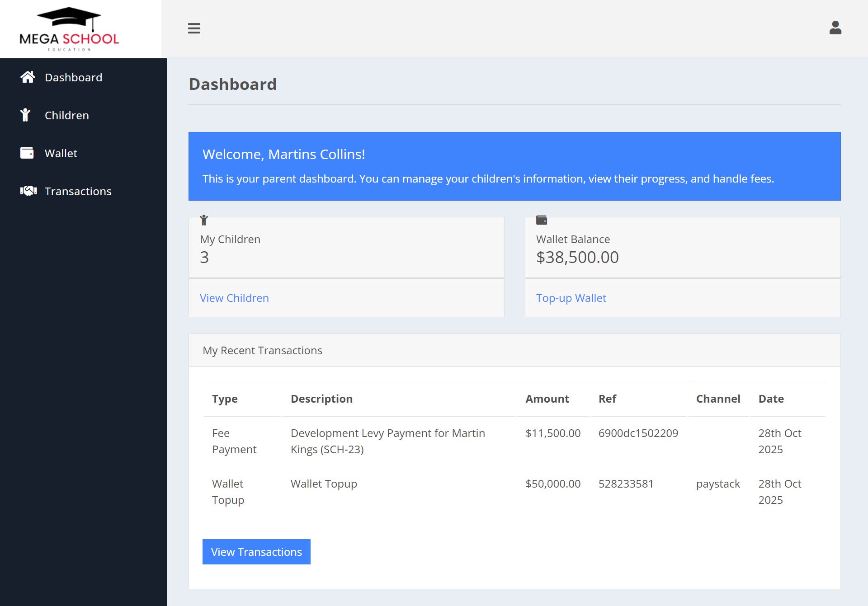Image resolution: width=868 pixels, height=606 pixels.
Task: Click the Mega School logo
Action: click(69, 29)
